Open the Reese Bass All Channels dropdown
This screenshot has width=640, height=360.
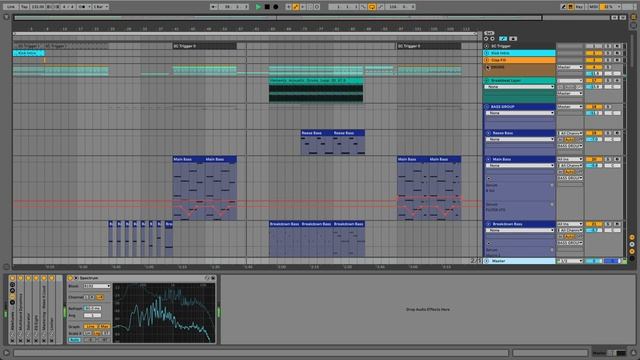570,133
